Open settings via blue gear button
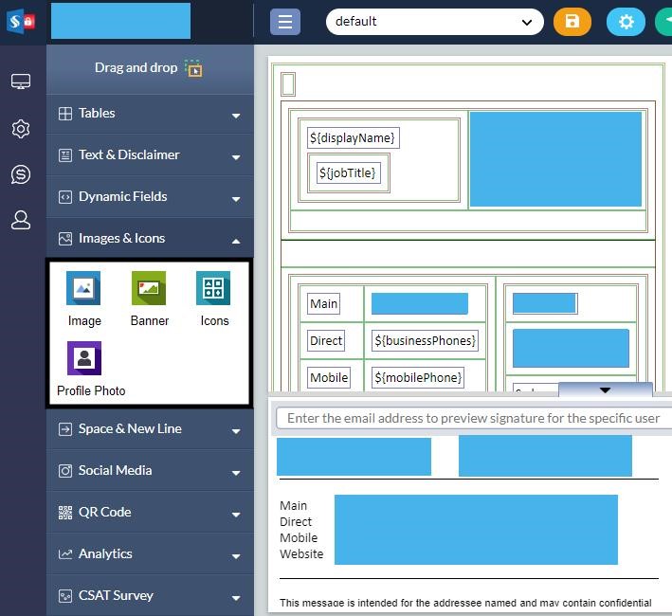Viewport: 672px width, 616px height. 625,22
